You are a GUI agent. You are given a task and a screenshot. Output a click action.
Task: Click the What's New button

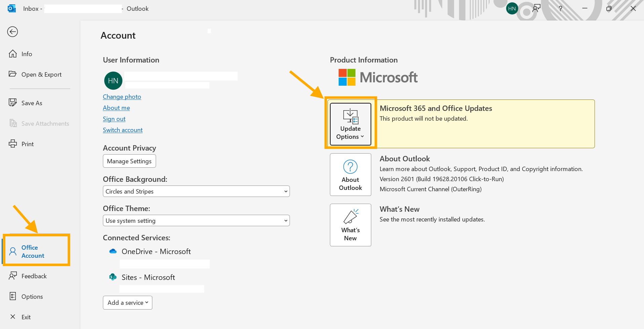(350, 225)
